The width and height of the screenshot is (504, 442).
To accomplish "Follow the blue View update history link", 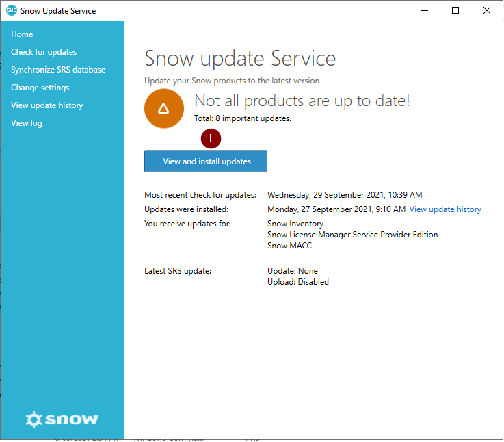I will [445, 209].
